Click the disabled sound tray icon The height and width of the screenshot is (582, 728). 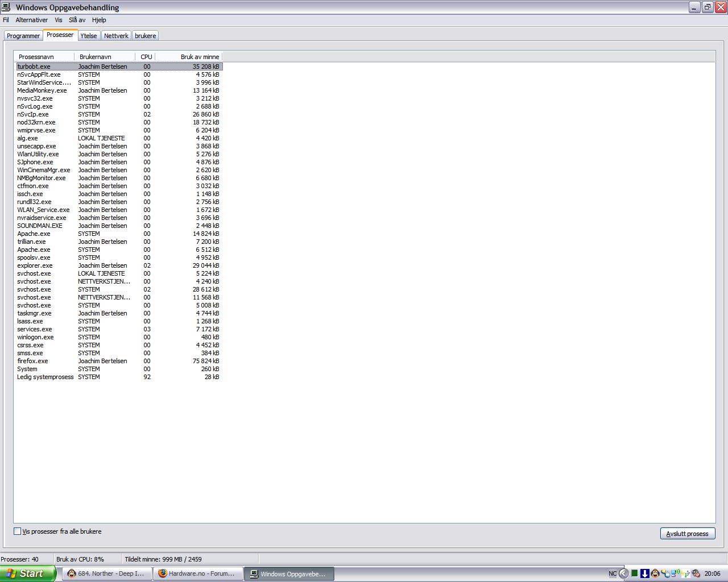pos(696,573)
